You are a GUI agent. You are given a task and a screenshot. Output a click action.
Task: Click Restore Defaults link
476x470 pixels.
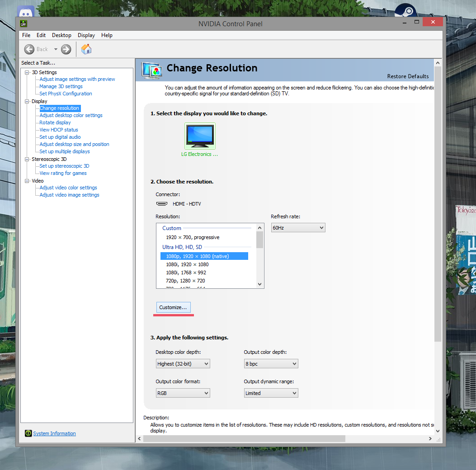pyautogui.click(x=408, y=76)
